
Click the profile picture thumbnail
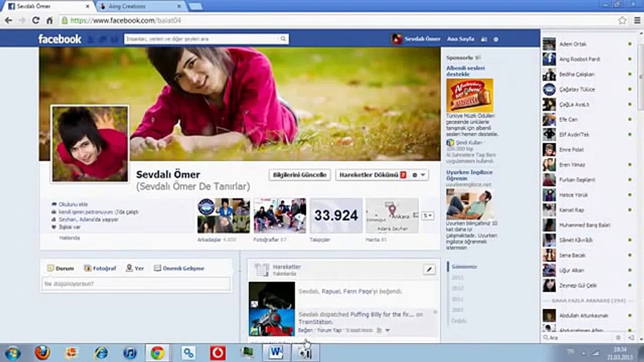(x=90, y=143)
